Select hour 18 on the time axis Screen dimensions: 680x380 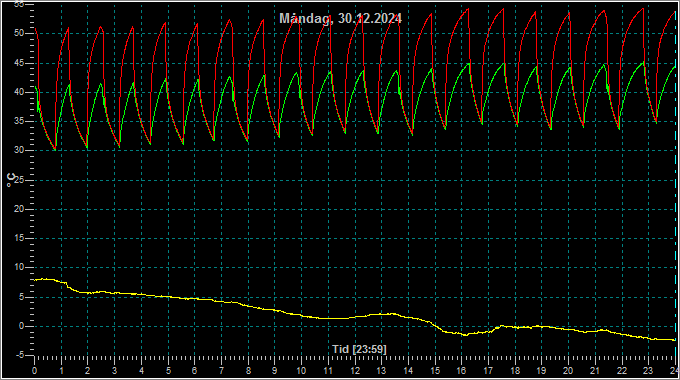click(515, 371)
